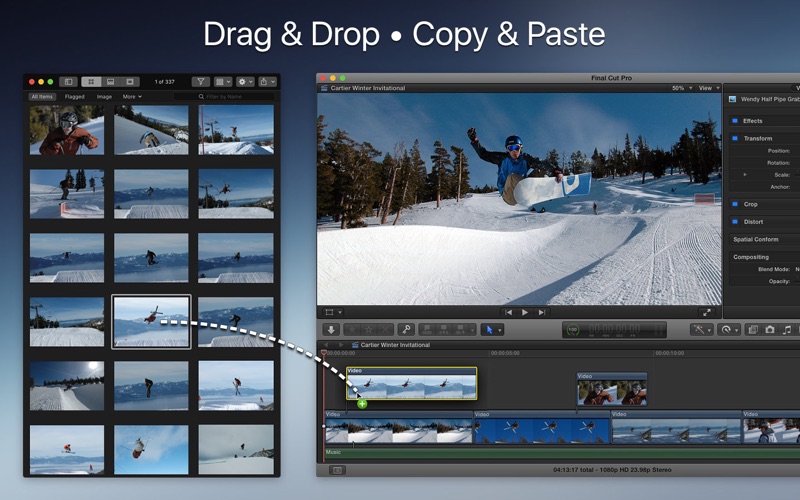Image resolution: width=800 pixels, height=500 pixels.
Task: Open the viewer View dropdown menu
Action: [x=707, y=88]
